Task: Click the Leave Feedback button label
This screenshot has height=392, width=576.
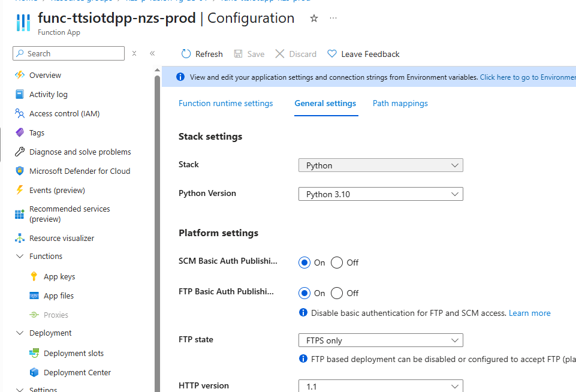Action: (x=370, y=54)
